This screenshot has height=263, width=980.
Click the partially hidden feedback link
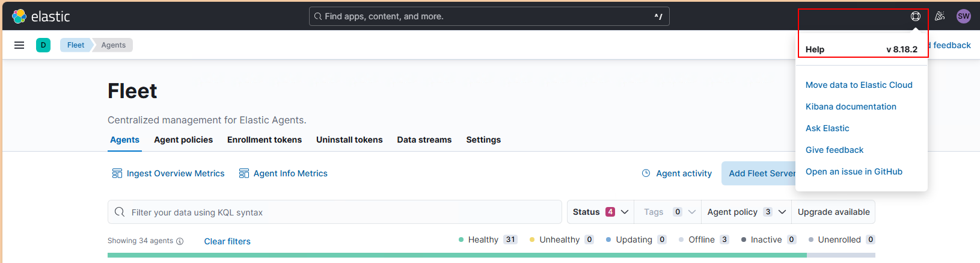(950, 45)
